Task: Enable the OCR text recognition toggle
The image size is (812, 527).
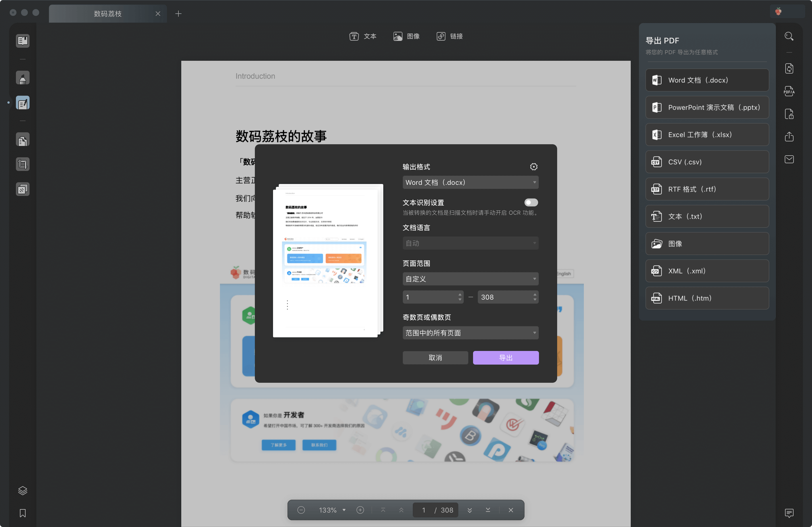Action: point(531,202)
